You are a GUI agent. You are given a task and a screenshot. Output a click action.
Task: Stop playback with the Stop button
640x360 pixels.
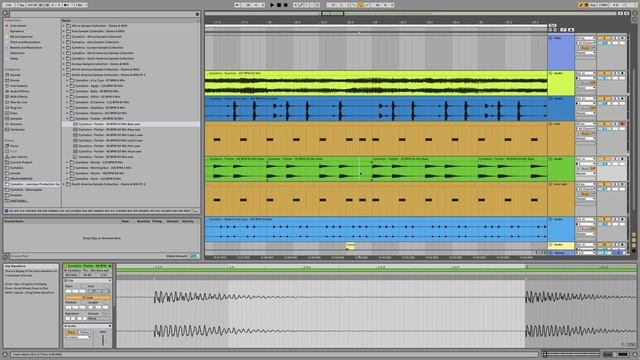[x=279, y=5]
